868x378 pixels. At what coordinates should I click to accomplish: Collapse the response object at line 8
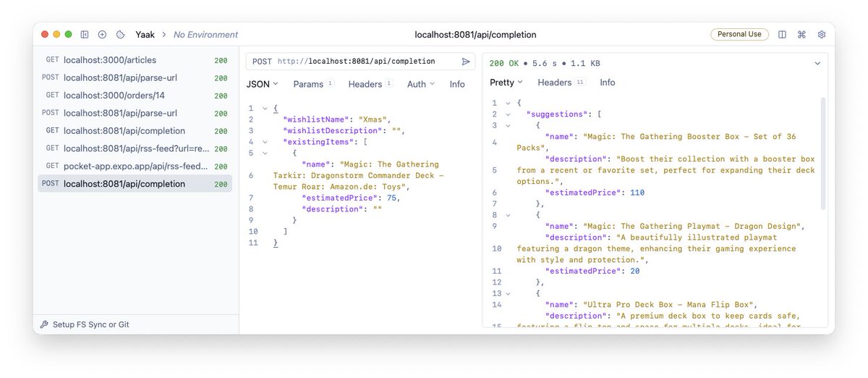click(x=509, y=215)
